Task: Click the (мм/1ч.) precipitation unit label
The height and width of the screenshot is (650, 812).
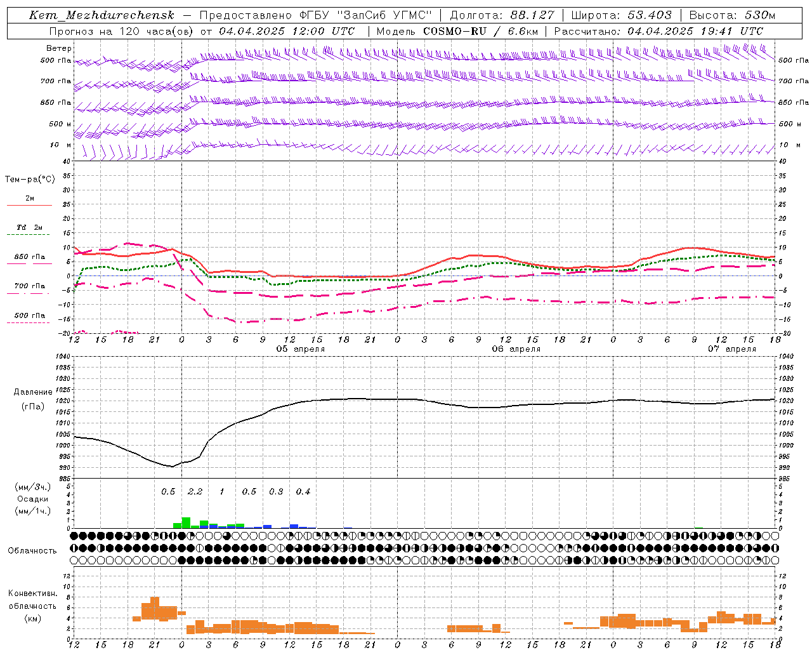Action: click(32, 511)
